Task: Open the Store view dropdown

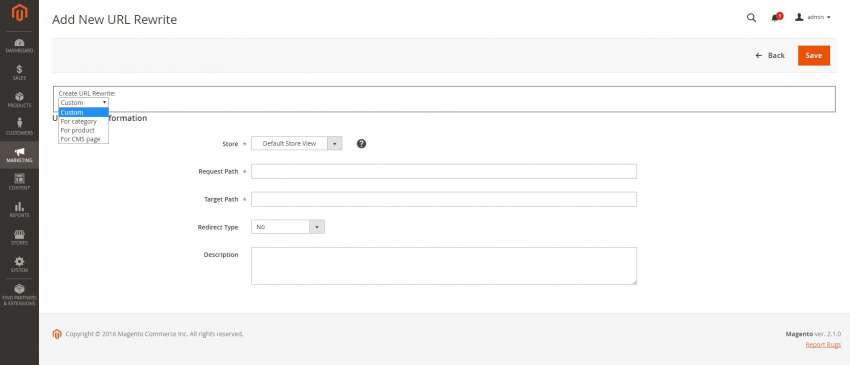Action: 297,144
